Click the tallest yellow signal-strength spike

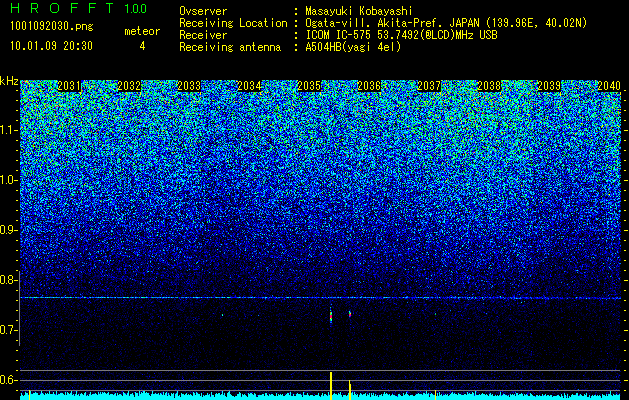(331, 386)
